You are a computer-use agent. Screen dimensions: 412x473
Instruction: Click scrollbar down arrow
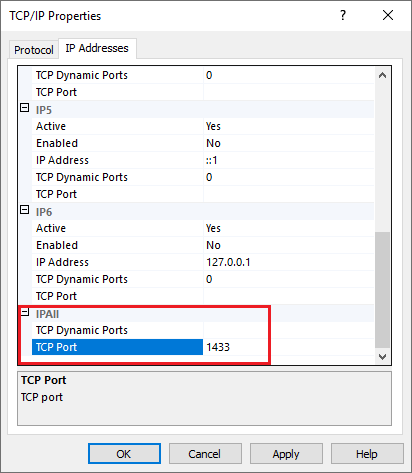coord(382,357)
